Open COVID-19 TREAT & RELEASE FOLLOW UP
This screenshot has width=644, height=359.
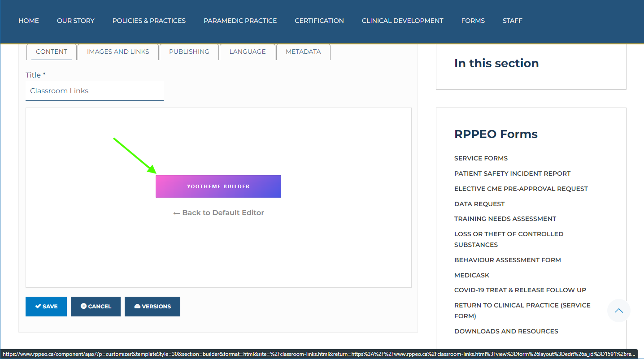coord(520,290)
